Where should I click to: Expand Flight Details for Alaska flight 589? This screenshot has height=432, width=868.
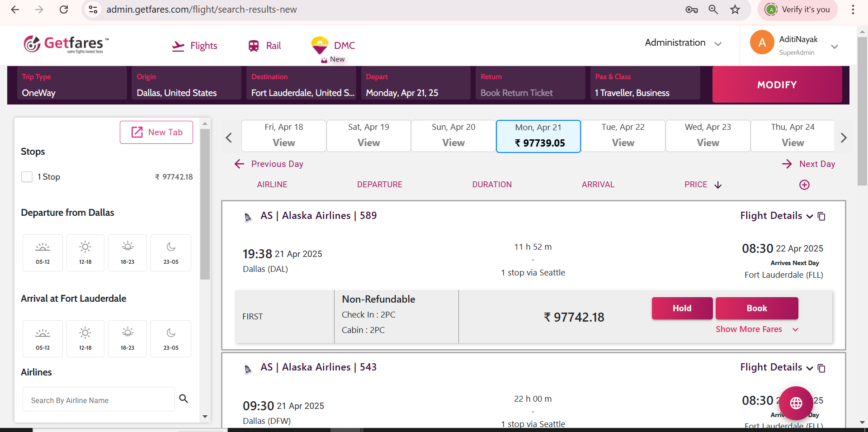[x=776, y=216]
